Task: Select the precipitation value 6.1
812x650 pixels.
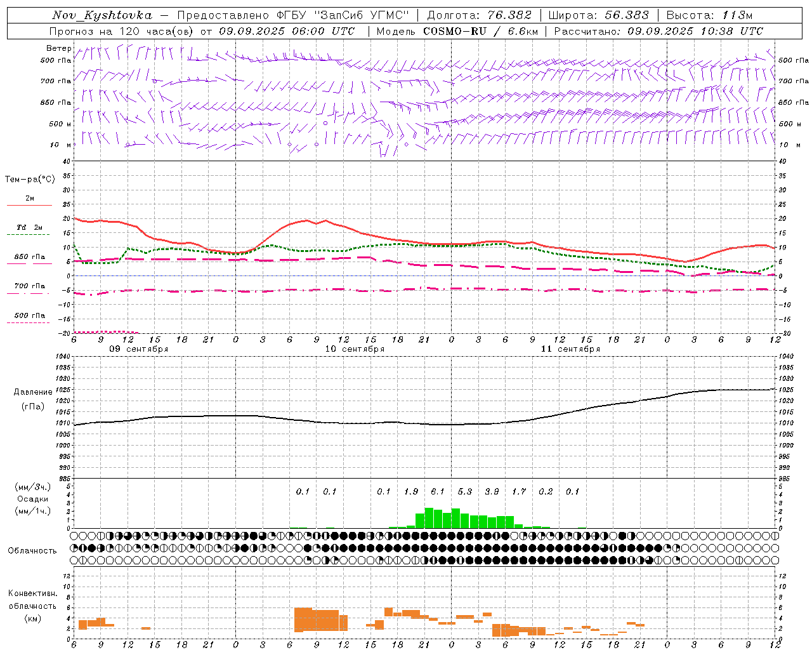Action: (438, 492)
